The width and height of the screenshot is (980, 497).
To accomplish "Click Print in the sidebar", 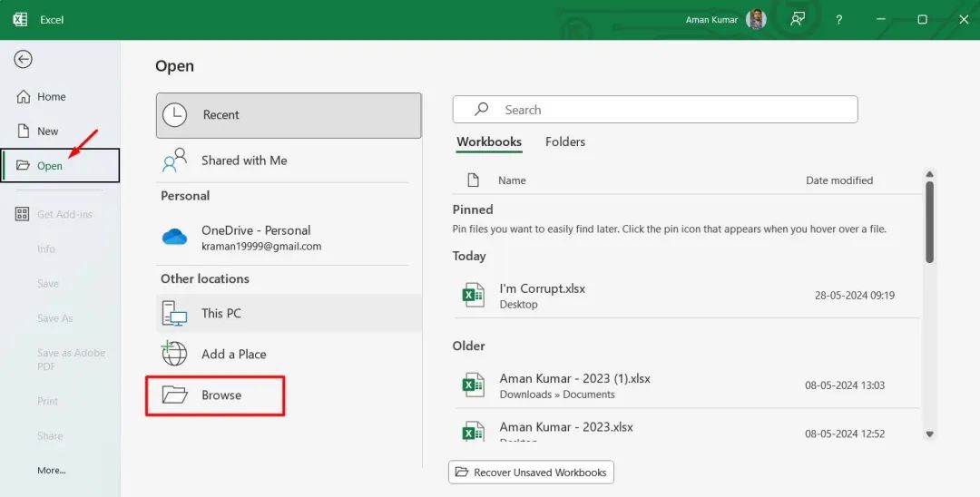I will 47,401.
